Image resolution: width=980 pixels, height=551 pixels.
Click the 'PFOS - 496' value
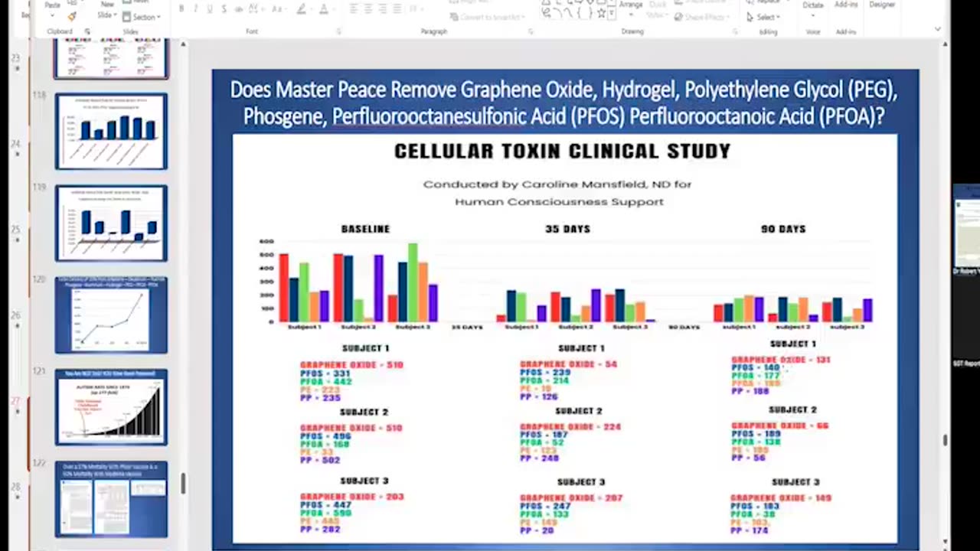point(326,436)
